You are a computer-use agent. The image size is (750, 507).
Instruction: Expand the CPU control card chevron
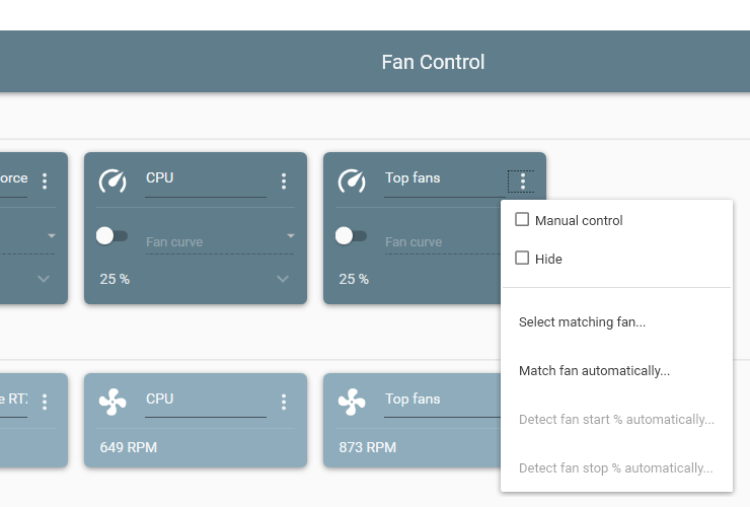(x=283, y=279)
